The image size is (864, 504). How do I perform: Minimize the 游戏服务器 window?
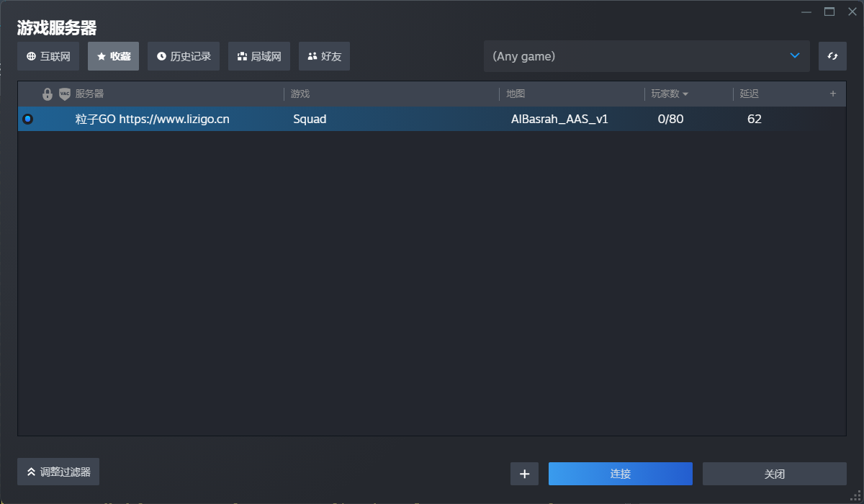(806, 12)
